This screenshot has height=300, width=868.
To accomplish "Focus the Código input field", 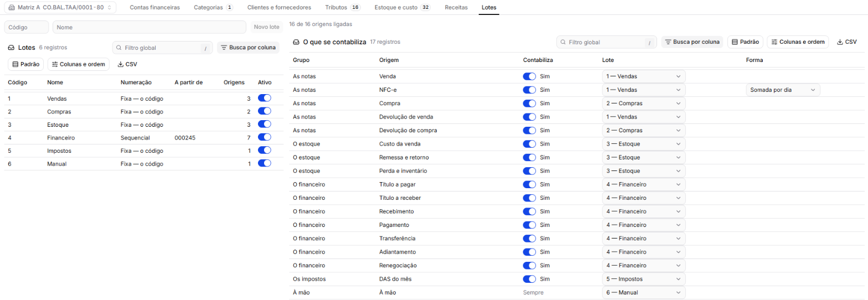I will (x=27, y=27).
